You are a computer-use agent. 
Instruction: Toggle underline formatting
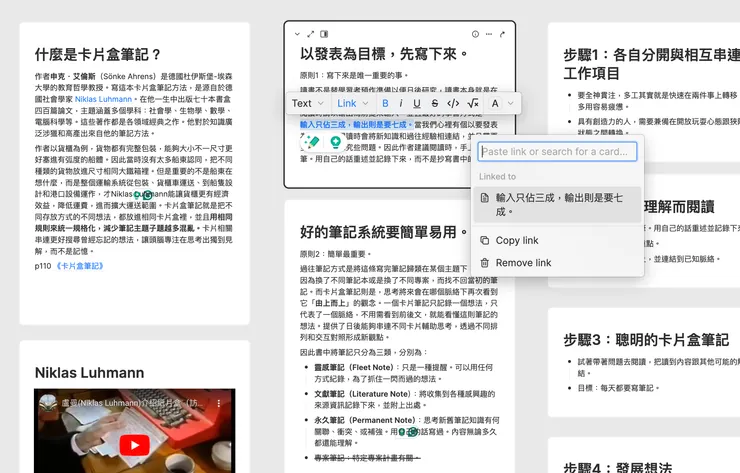point(417,103)
